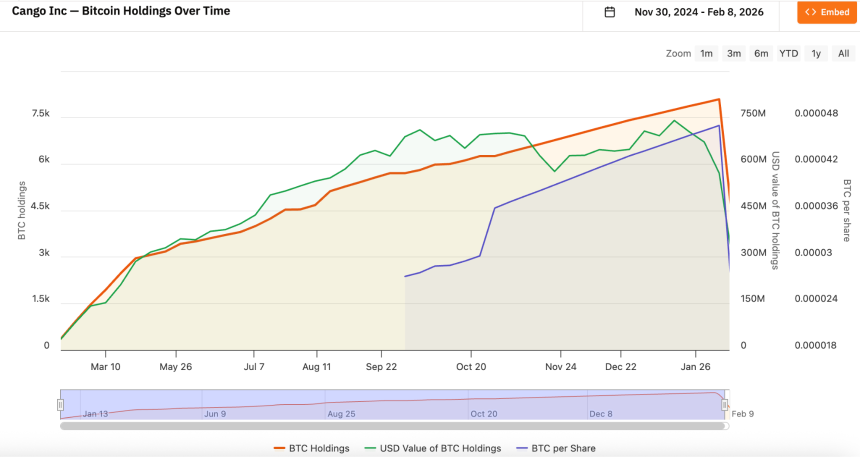
Task: Click the left navigator range handle
Action: [x=60, y=404]
